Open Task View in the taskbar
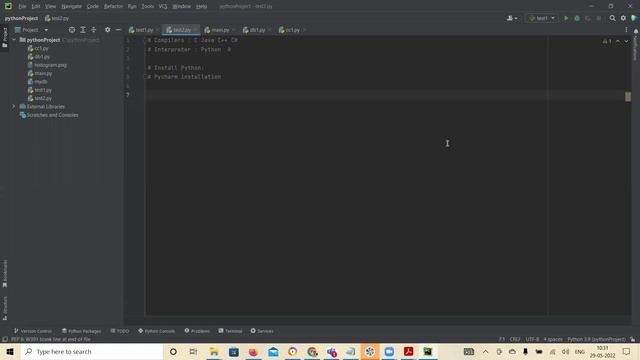This screenshot has width=640, height=360. [193, 351]
